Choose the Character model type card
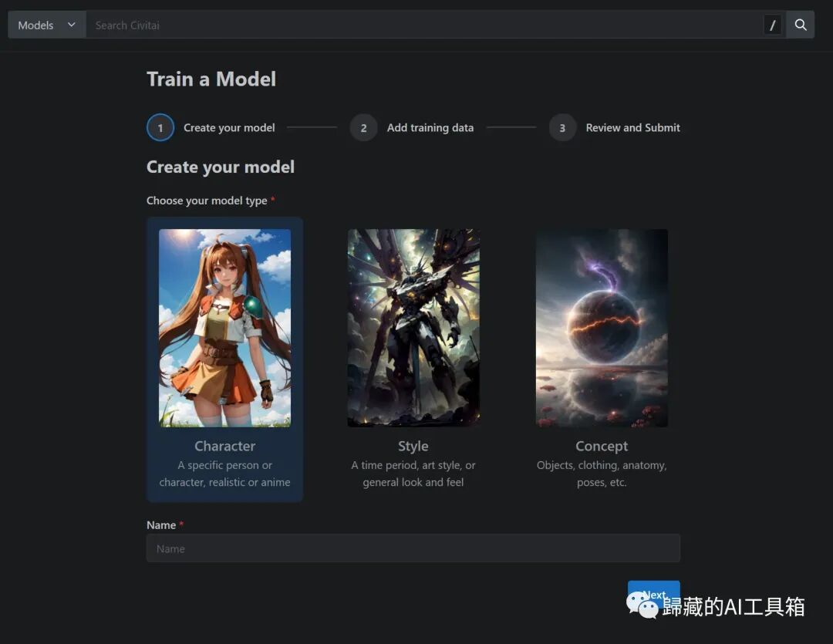The width and height of the screenshot is (833, 644). (224, 359)
